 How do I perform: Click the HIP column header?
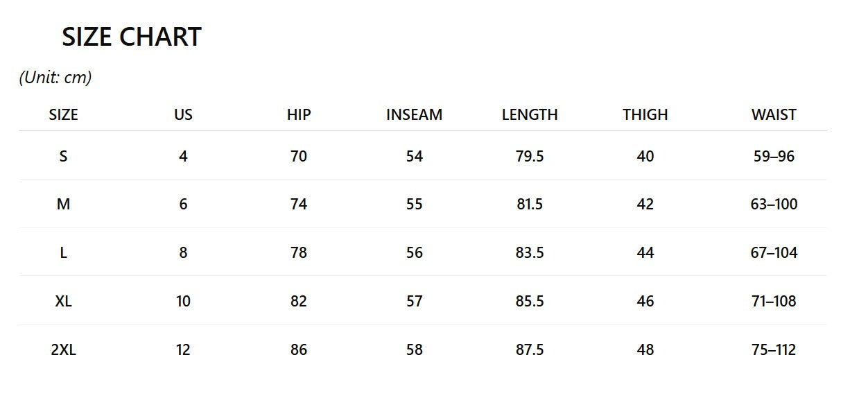point(299,115)
